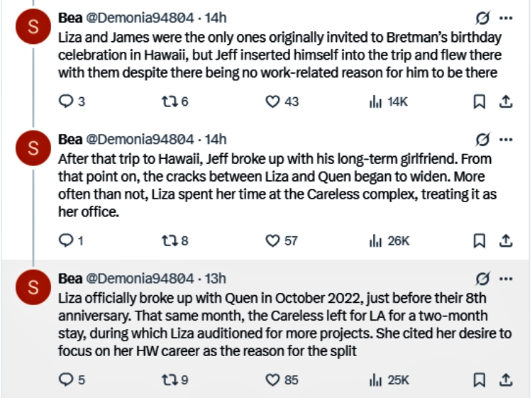Open Bea's red avatar on last tweet

click(x=33, y=287)
